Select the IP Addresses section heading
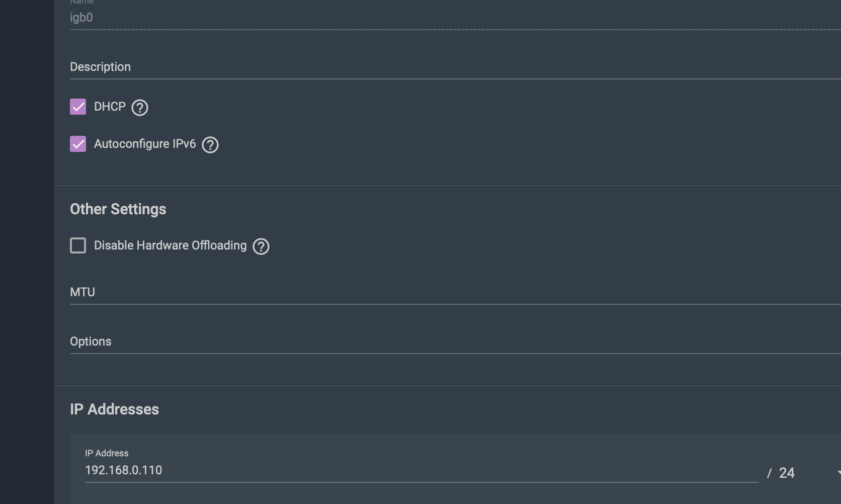The width and height of the screenshot is (841, 504). coord(115,409)
